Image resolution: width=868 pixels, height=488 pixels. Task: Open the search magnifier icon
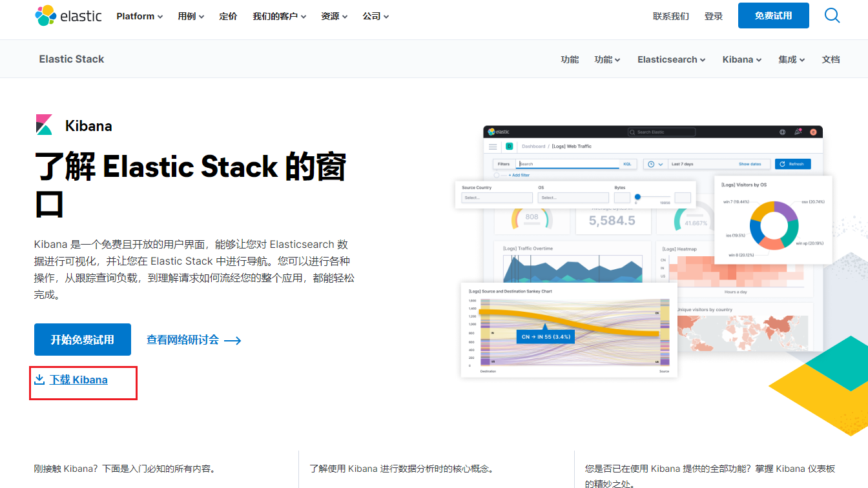[832, 15]
